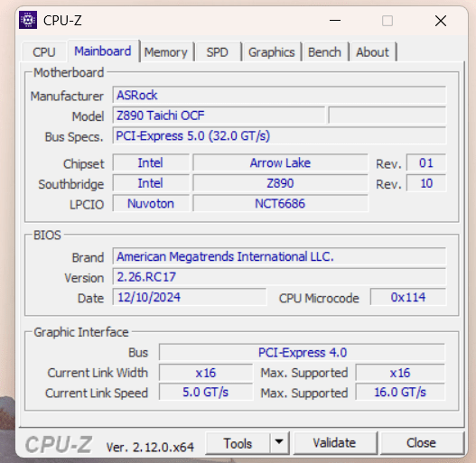This screenshot has width=476, height=463.
Task: Click the Arrow Lake chipset value
Action: tap(280, 163)
